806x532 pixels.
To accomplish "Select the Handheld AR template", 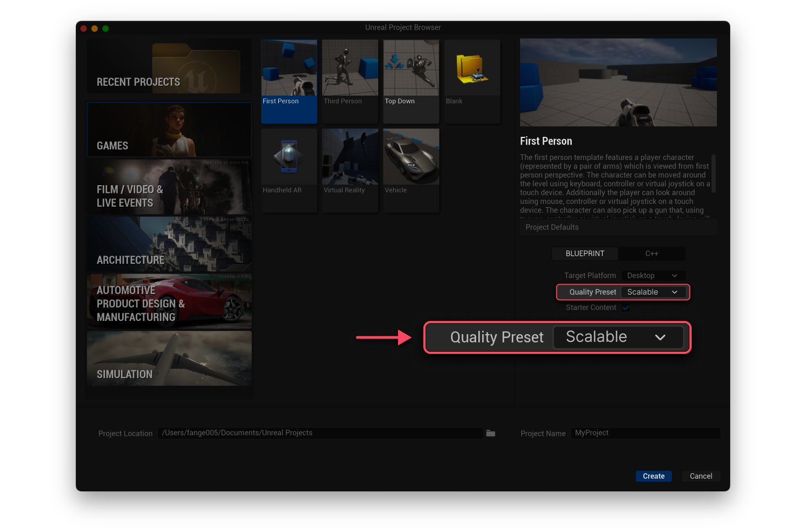I will click(x=289, y=170).
